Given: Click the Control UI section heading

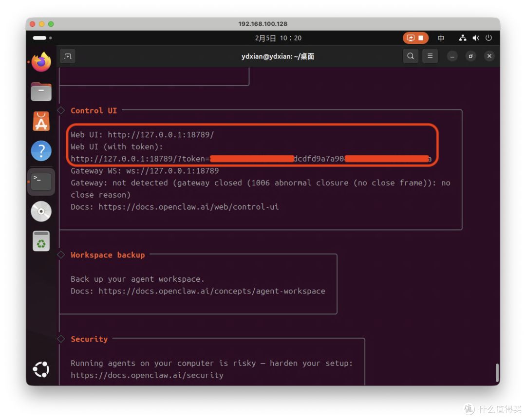Looking at the screenshot, I should [94, 110].
